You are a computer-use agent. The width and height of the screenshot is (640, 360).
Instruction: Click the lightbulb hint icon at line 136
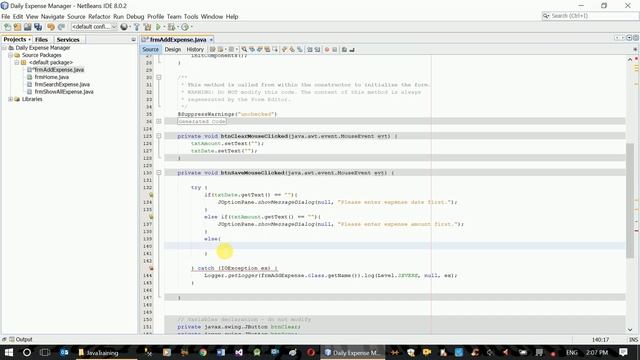pyautogui.click(x=151, y=217)
